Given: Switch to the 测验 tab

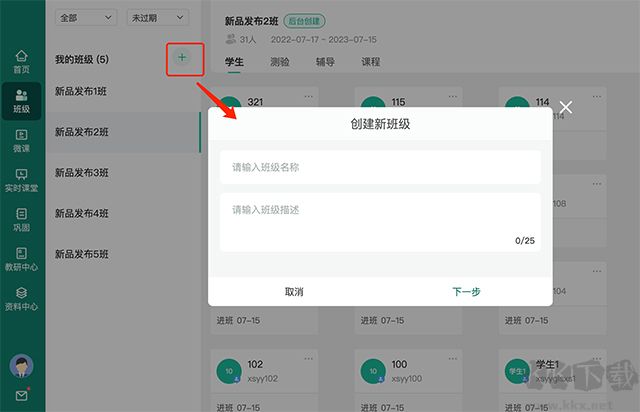Looking at the screenshot, I should pos(280,62).
